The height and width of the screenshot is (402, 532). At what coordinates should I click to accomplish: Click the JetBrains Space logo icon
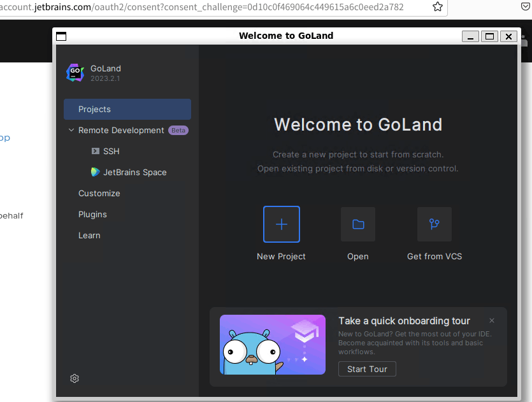point(96,172)
